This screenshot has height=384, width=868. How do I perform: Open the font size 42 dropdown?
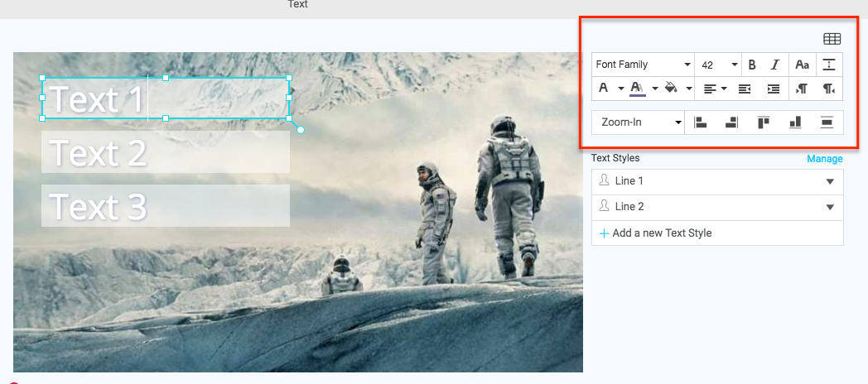pos(719,65)
